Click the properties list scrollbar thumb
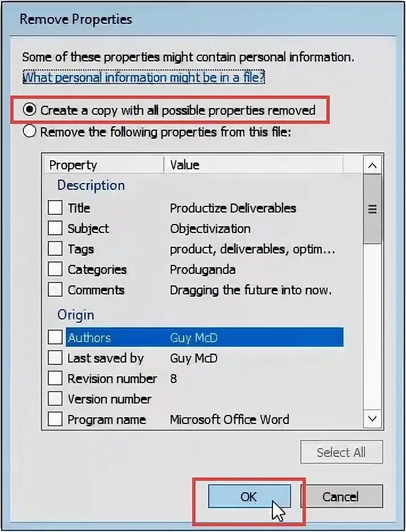Screen dimensions: 406x532 coord(372,209)
